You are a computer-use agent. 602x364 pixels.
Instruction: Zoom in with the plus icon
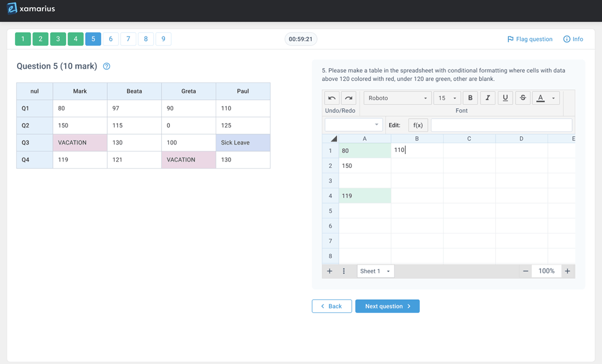point(567,271)
